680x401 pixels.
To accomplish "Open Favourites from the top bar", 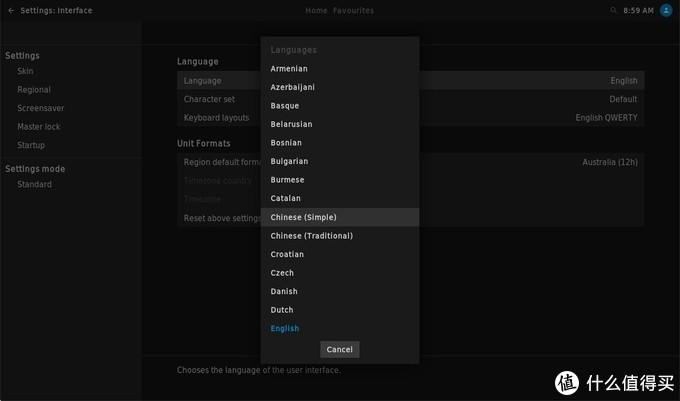I will (x=353, y=11).
